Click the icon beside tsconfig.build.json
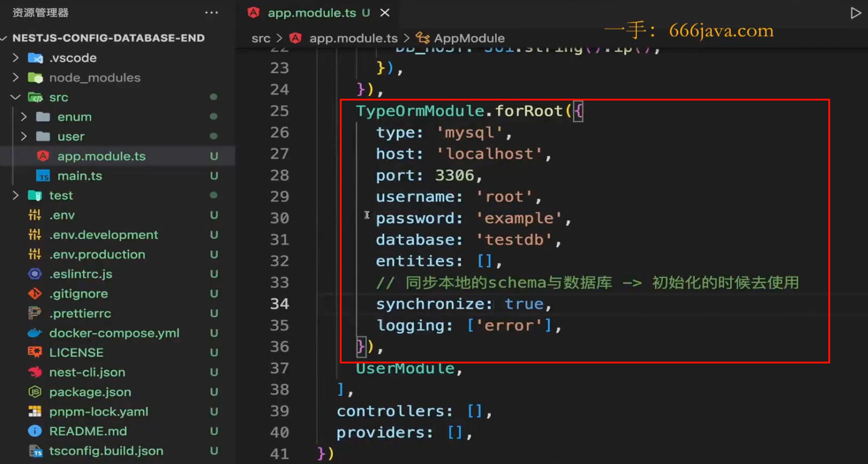 [x=35, y=451]
